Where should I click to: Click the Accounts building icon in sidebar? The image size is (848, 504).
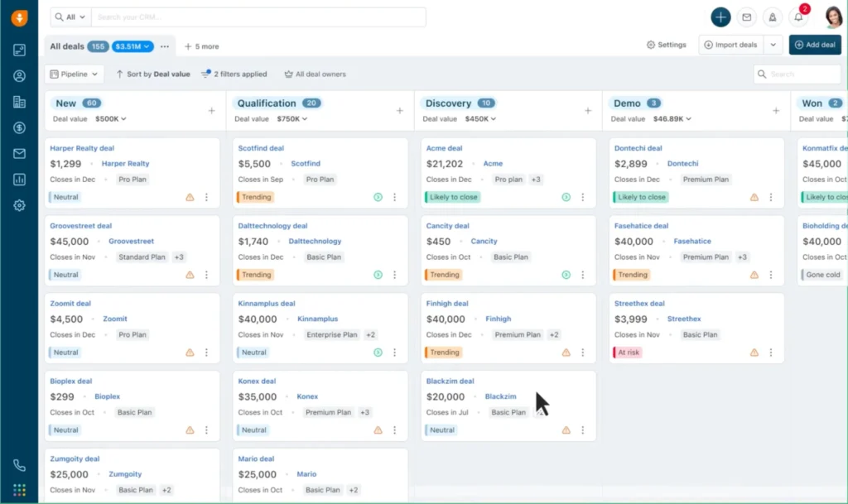pyautogui.click(x=19, y=102)
